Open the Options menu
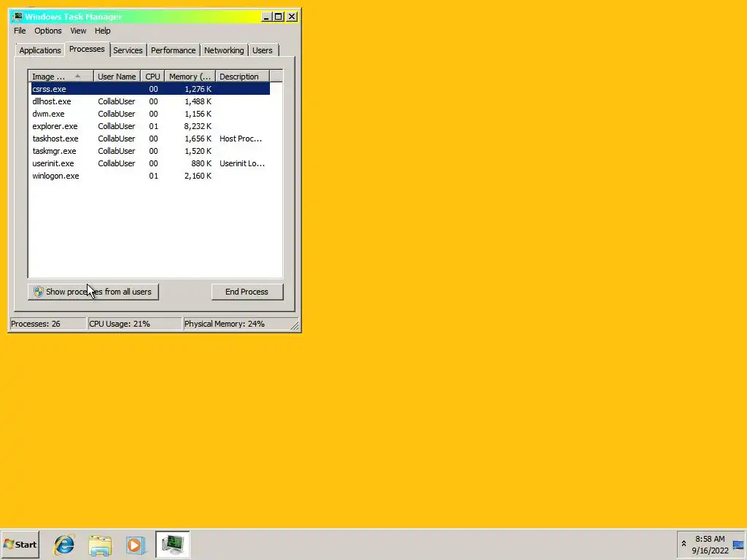This screenshot has width=747, height=560. click(47, 31)
